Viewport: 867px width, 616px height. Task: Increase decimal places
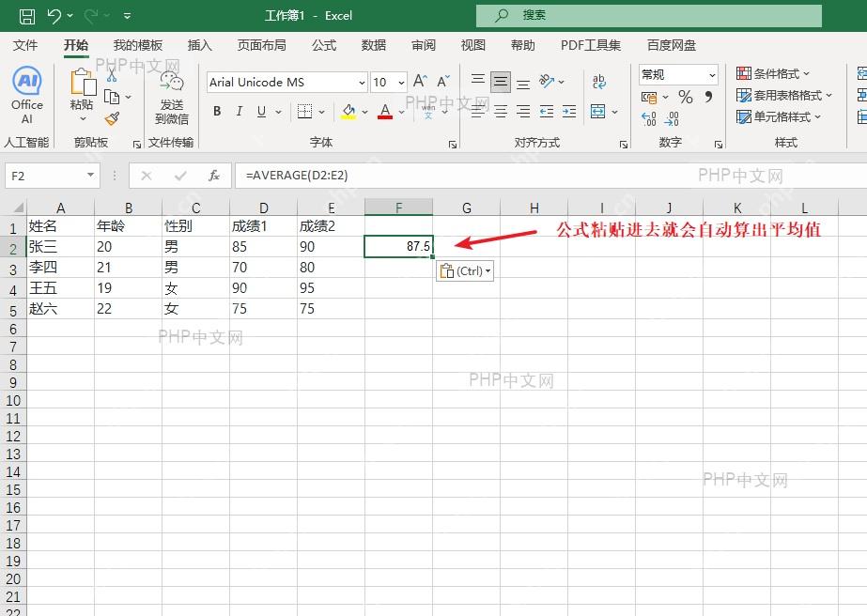point(649,118)
